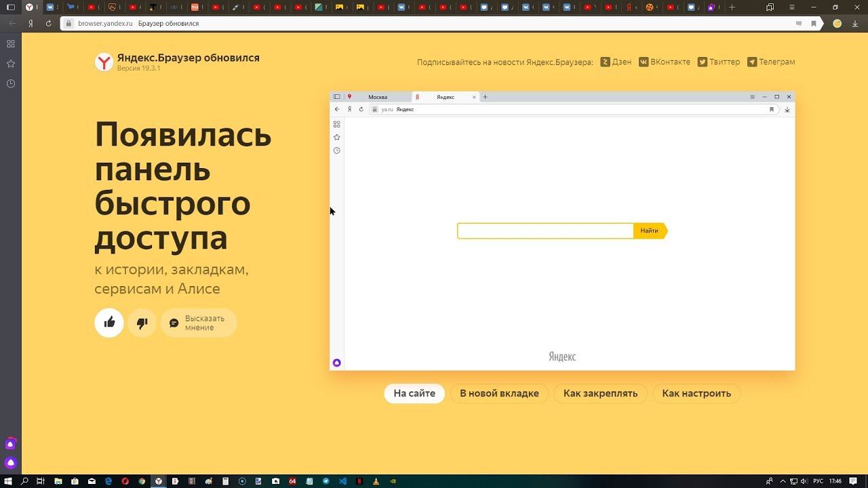Screen dimensions: 868x488
Task: Follow the ВКонтакте news link
Action: (x=665, y=62)
